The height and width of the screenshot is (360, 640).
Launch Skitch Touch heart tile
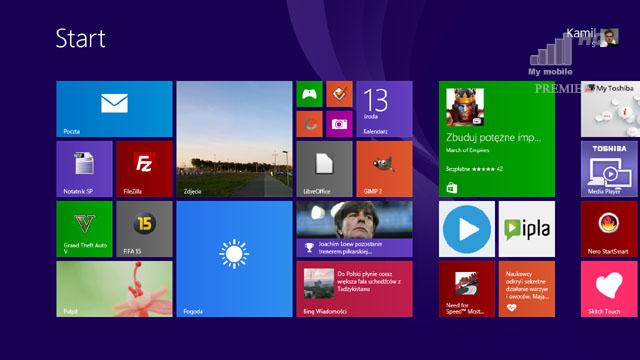coord(609,289)
